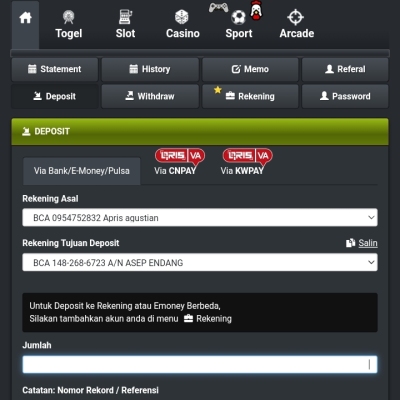Go to the home icon tab

(25, 18)
